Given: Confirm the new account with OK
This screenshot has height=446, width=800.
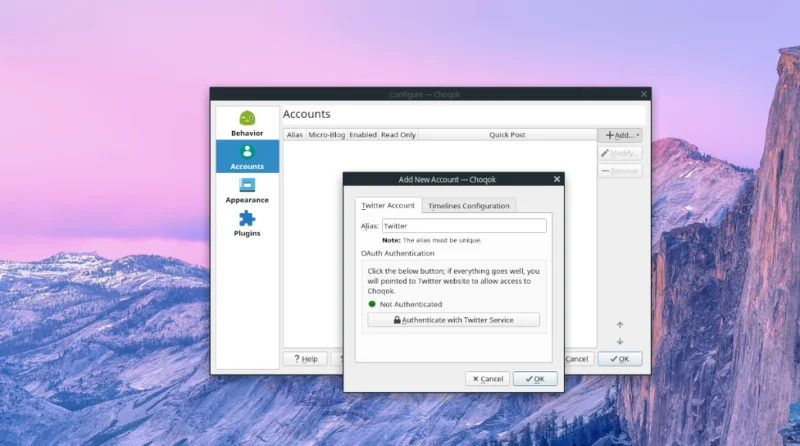Looking at the screenshot, I should pyautogui.click(x=535, y=379).
